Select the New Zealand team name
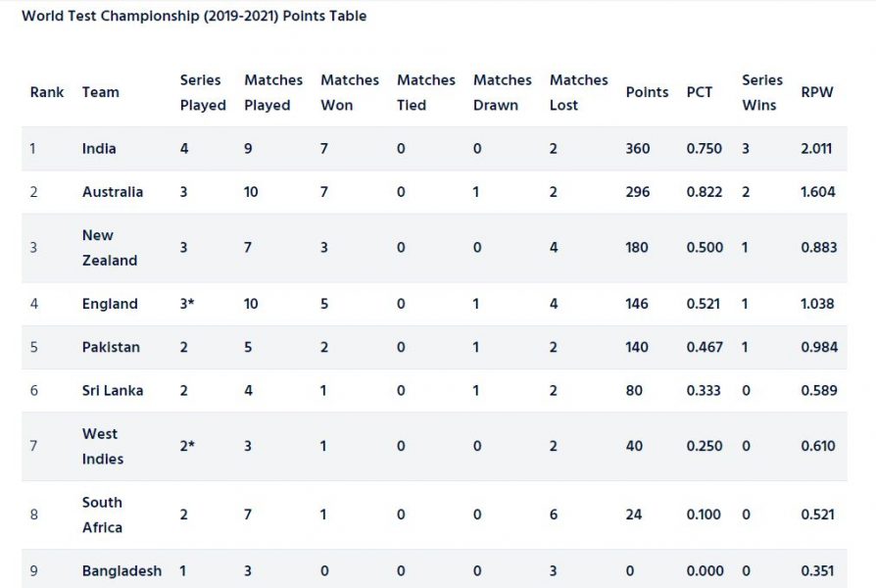The image size is (876, 588). pos(110,248)
